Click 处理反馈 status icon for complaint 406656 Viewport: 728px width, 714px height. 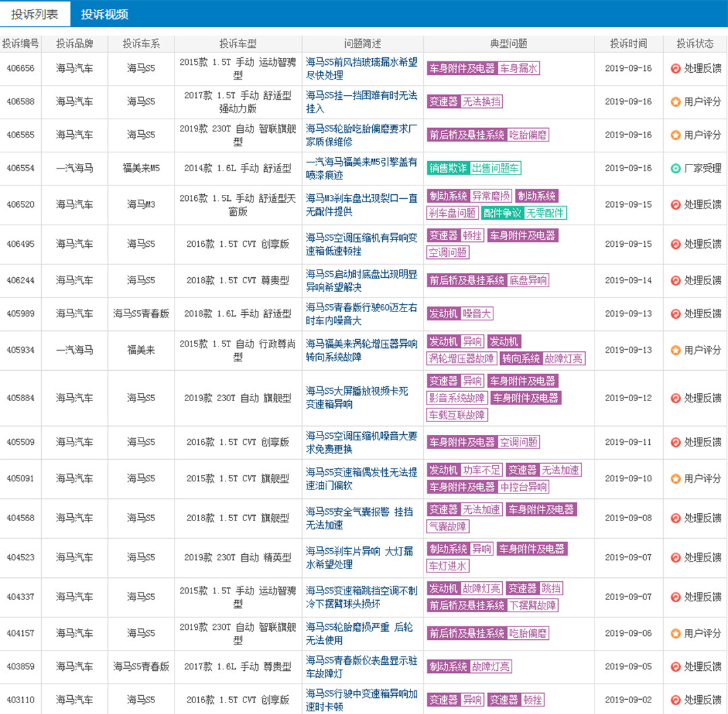(x=675, y=69)
